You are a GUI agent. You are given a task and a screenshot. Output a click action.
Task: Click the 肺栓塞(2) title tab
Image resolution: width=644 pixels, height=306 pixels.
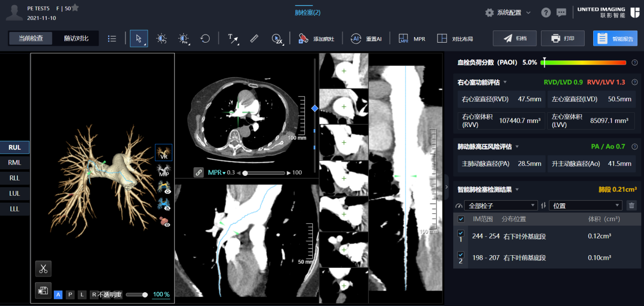[308, 12]
